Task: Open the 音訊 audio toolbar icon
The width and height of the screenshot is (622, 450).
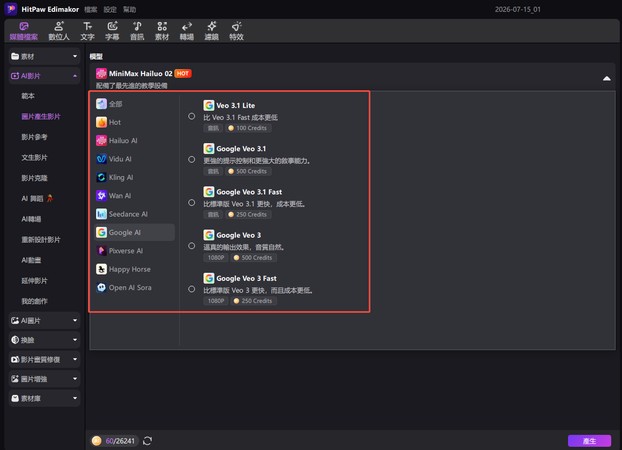Action: [137, 31]
